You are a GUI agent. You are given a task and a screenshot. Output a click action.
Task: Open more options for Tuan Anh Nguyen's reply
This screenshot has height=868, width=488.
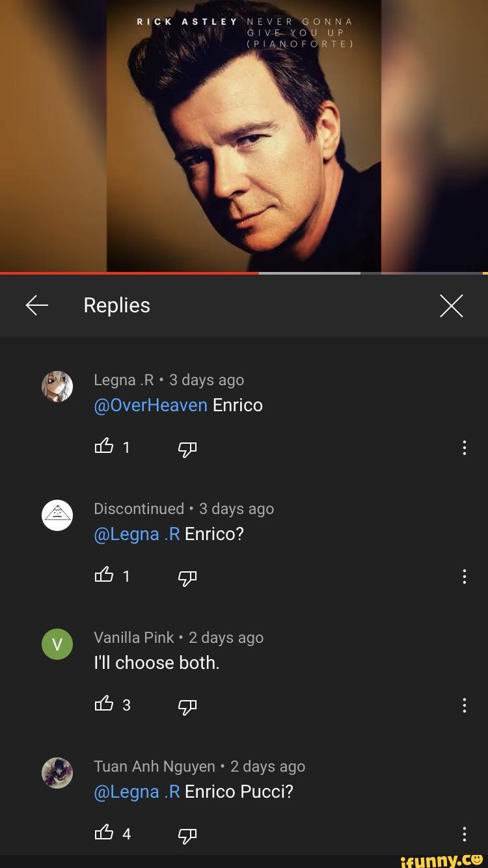click(x=464, y=834)
